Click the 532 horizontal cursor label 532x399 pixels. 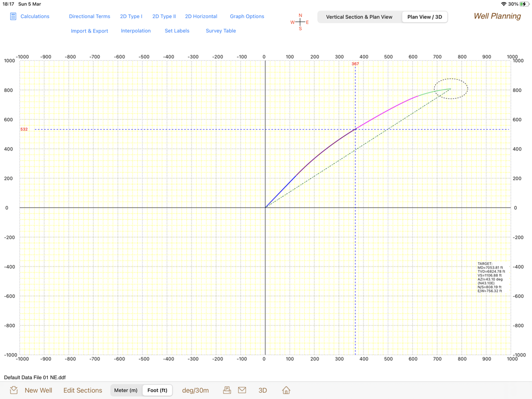(x=24, y=129)
